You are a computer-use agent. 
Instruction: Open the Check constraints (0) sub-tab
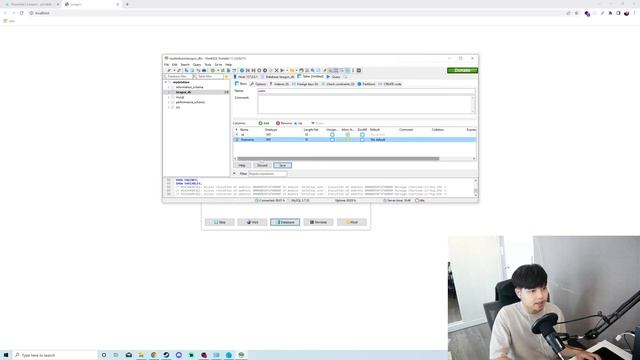tap(338, 84)
